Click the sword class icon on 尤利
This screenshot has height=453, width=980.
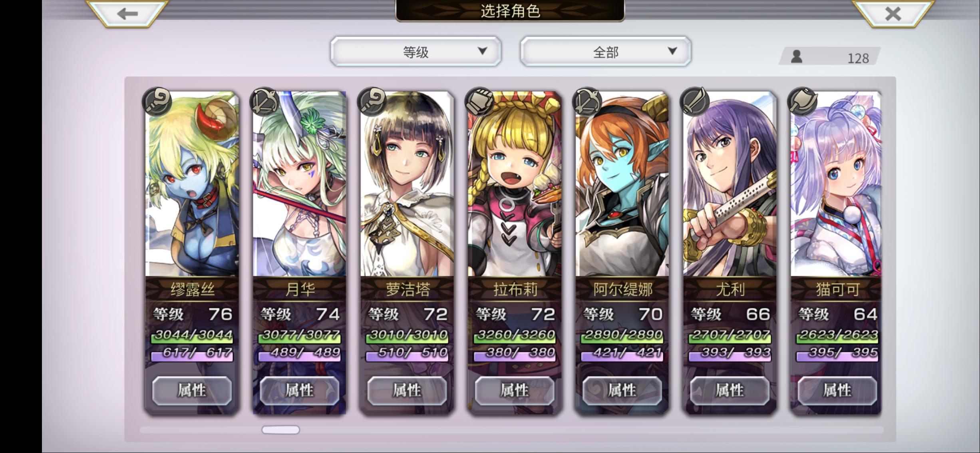695,102
